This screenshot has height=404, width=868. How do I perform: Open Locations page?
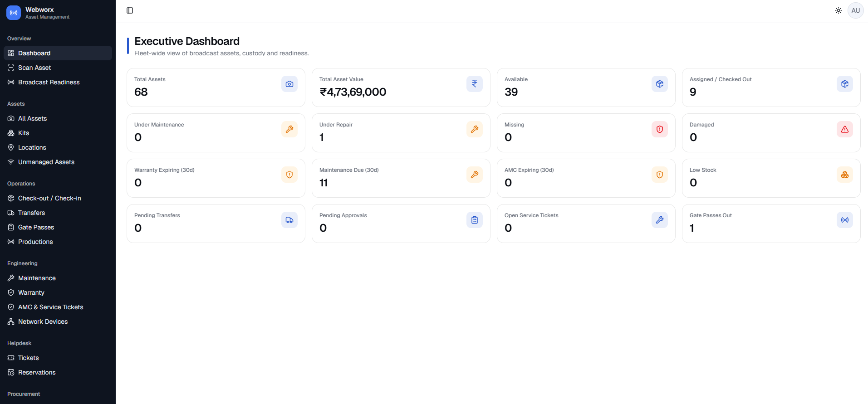[x=58, y=147]
